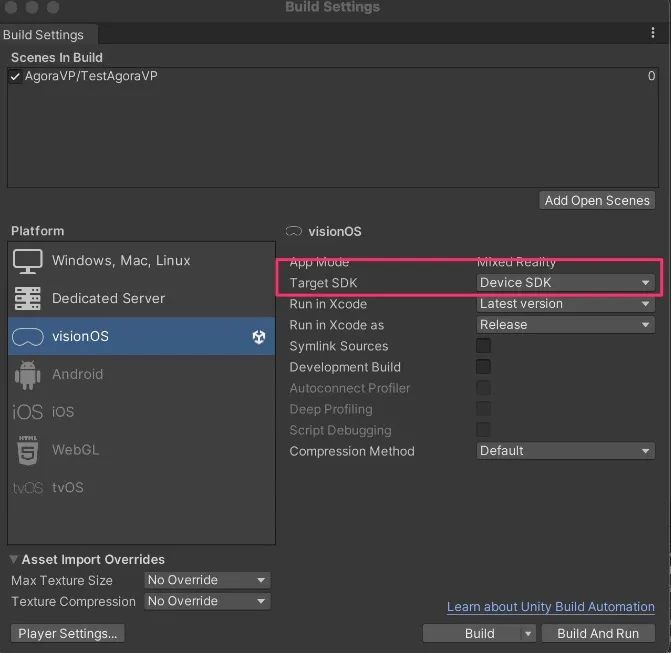This screenshot has height=653, width=671.
Task: Click the scene index number 0
Action: point(651,76)
